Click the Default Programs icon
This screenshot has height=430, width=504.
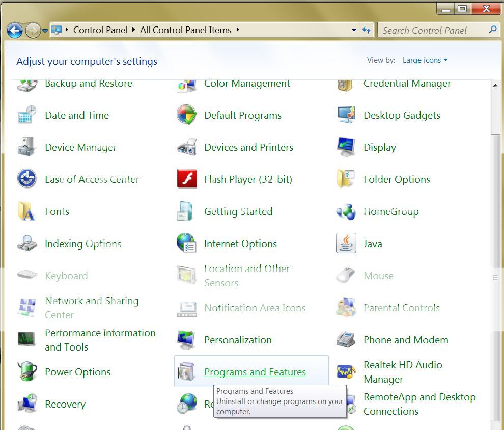(186, 115)
